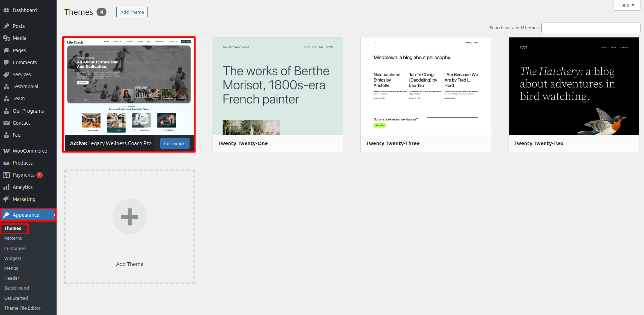Click the plus icon to add theme

point(130,216)
